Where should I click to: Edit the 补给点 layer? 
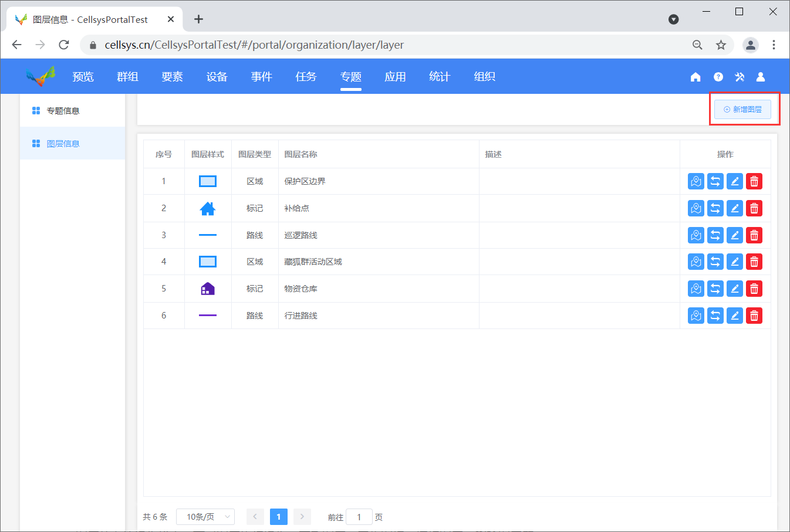(735, 208)
